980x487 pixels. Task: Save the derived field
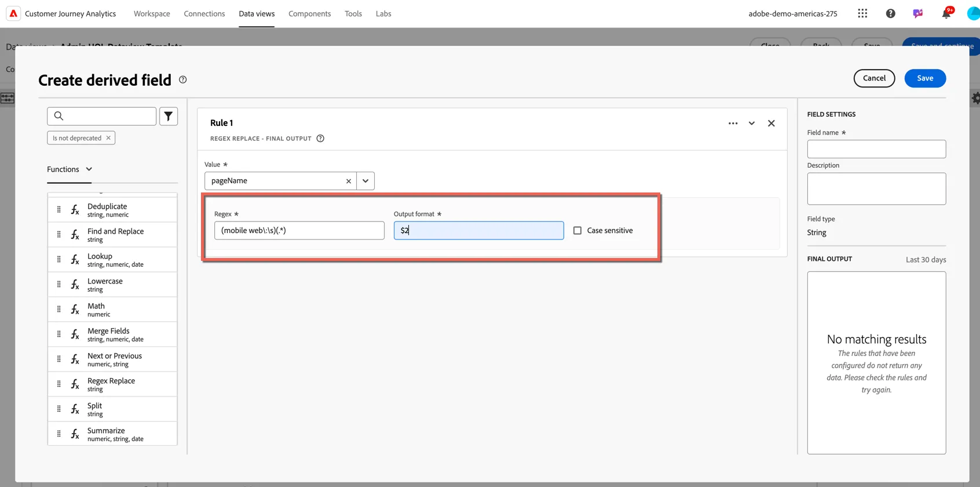[x=925, y=78]
